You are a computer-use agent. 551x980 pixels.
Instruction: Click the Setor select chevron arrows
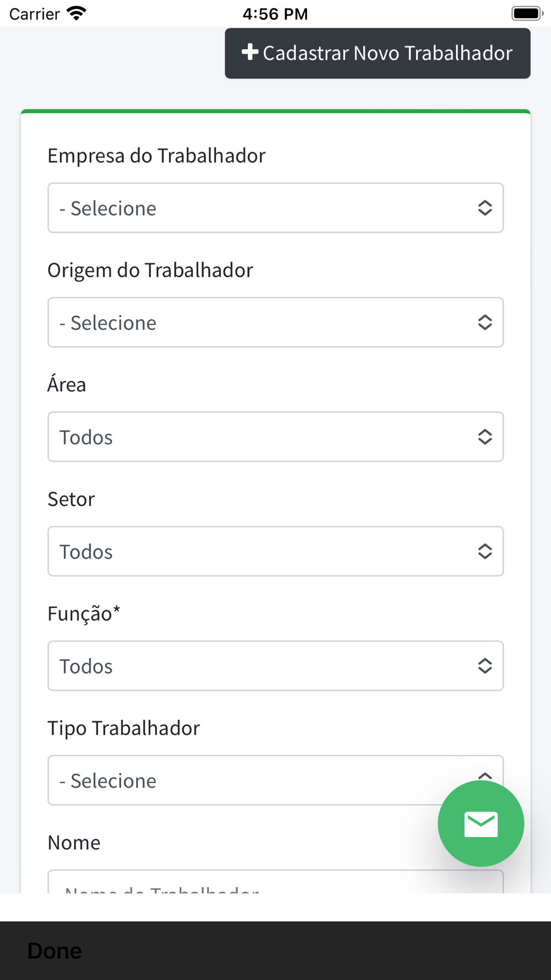(485, 551)
